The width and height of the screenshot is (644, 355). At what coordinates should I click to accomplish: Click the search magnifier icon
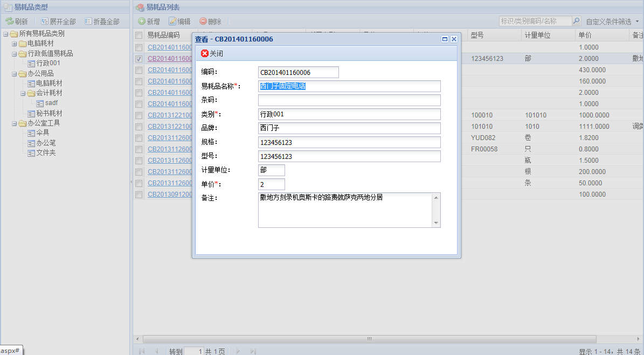coord(576,22)
